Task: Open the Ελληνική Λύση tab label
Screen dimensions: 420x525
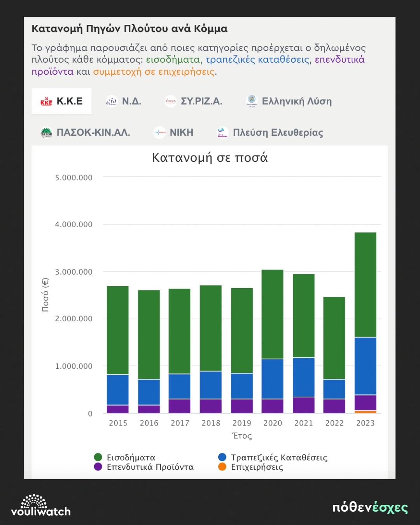Action: click(x=297, y=101)
